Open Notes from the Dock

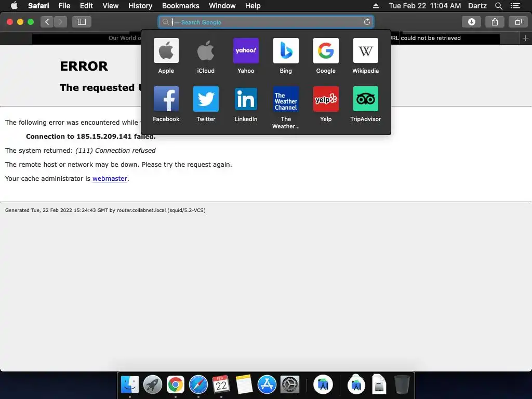[244, 385]
